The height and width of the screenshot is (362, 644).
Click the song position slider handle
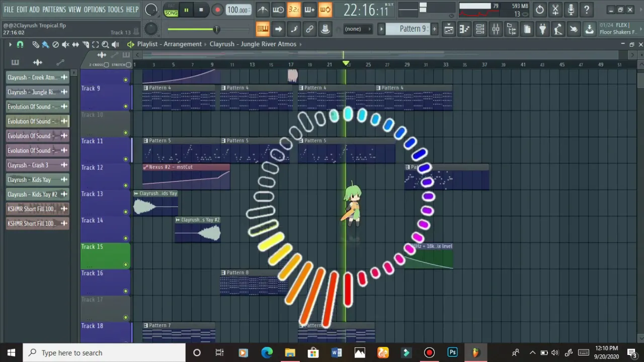pyautogui.click(x=216, y=29)
